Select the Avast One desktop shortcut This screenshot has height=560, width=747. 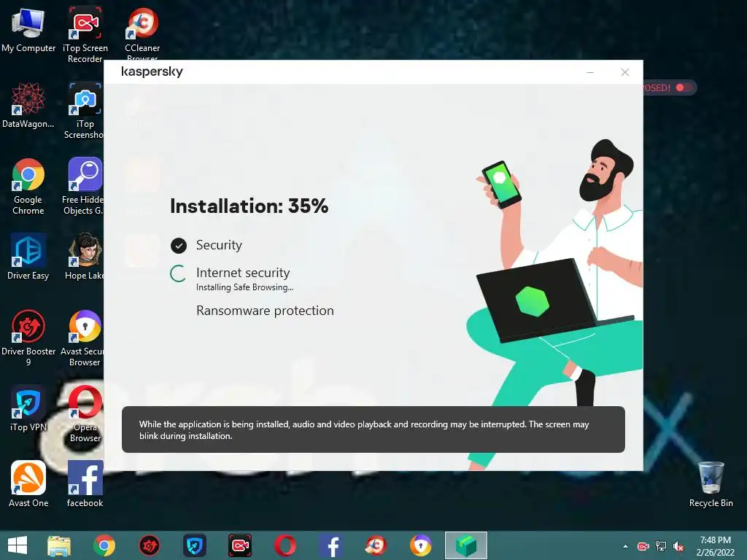(x=28, y=484)
